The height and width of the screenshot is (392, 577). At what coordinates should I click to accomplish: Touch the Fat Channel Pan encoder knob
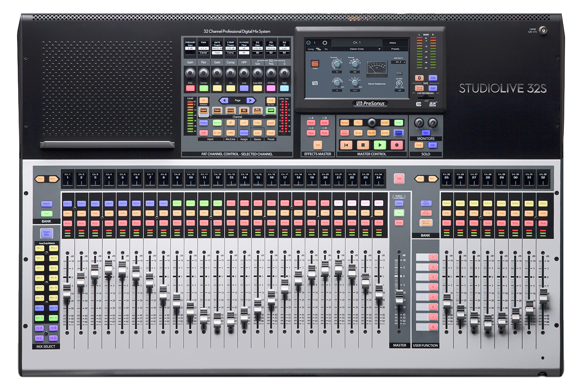point(204,73)
